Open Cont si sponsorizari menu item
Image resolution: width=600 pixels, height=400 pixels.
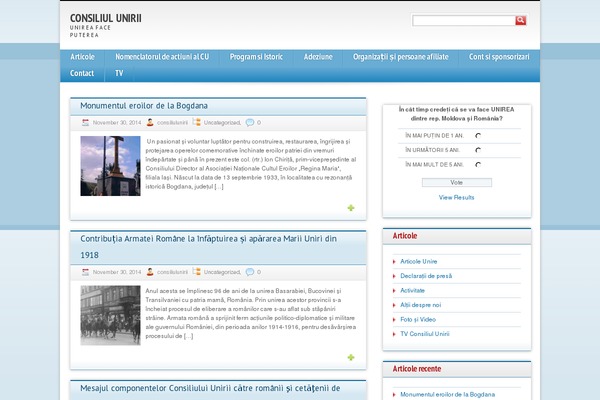(x=499, y=57)
